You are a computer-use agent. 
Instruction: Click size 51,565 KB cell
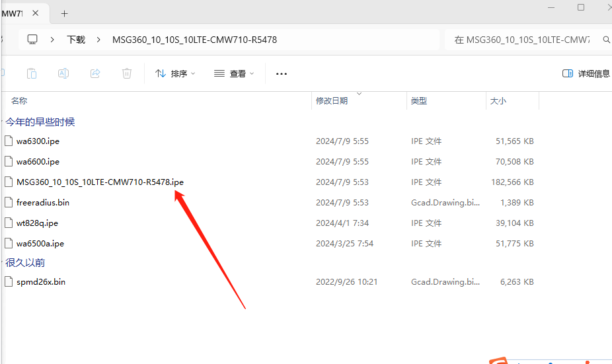click(x=514, y=141)
